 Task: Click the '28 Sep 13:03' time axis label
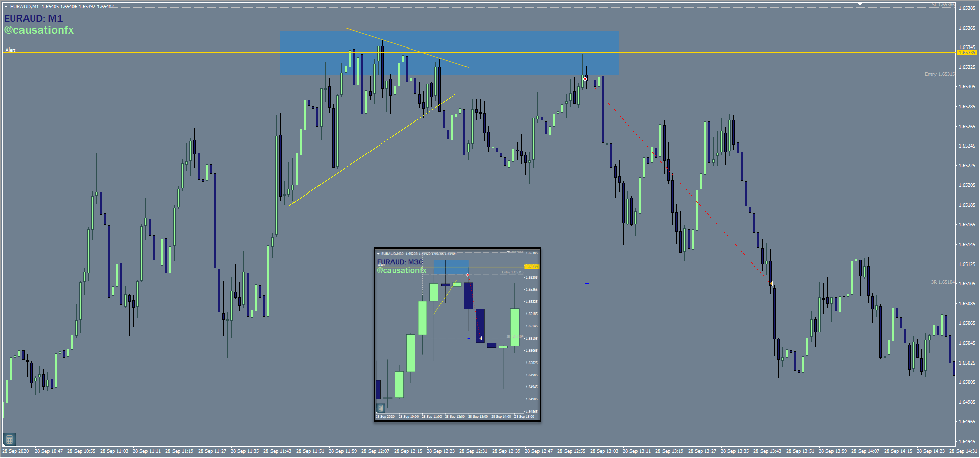(x=604, y=451)
